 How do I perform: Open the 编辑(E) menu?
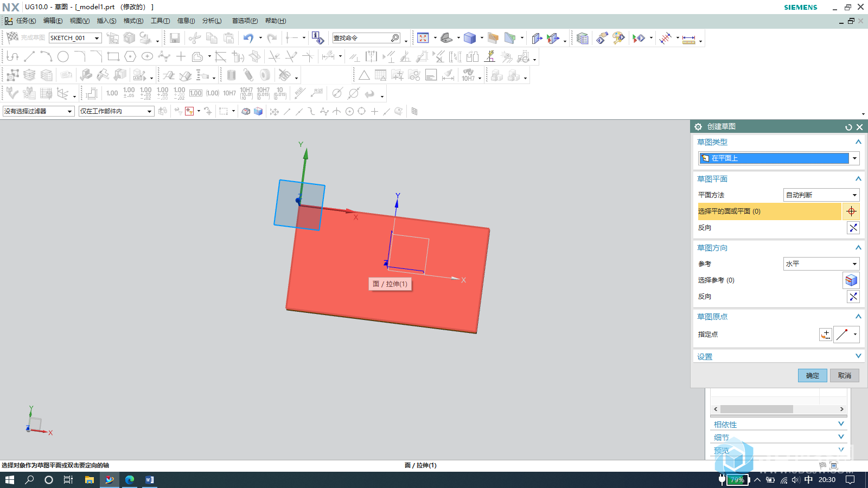pyautogui.click(x=53, y=21)
